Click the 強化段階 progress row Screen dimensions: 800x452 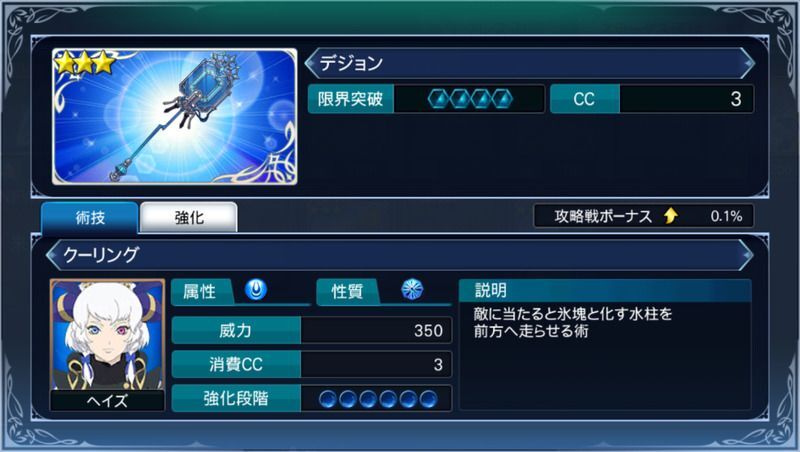[312, 398]
